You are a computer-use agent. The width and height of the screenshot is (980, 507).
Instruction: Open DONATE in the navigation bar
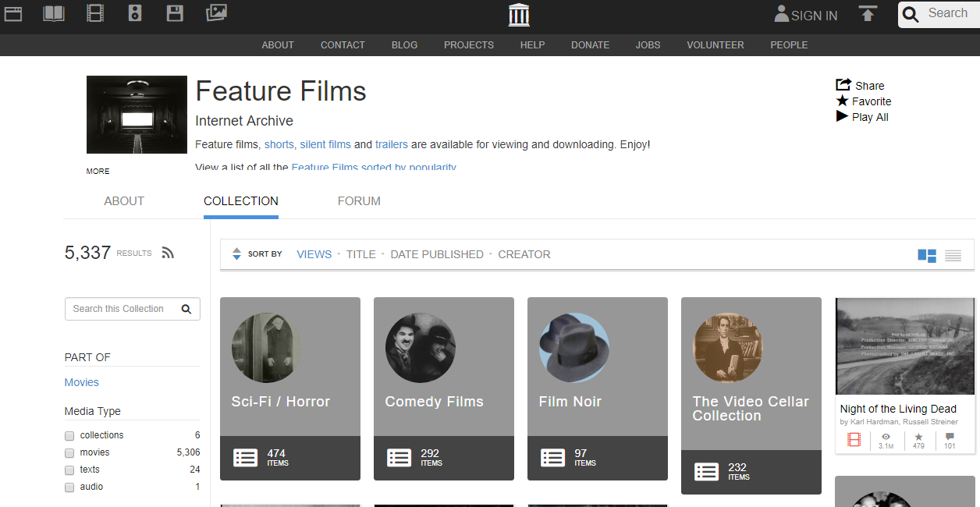(x=590, y=44)
